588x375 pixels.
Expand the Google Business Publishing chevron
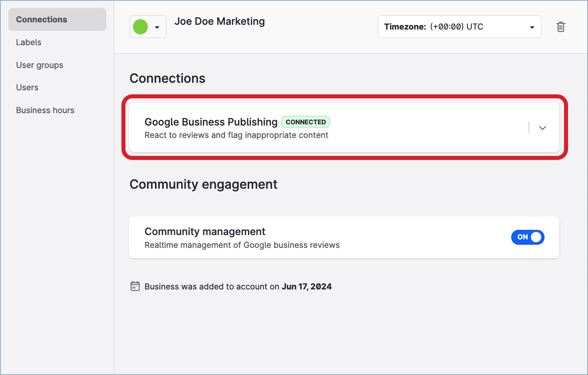[542, 128]
